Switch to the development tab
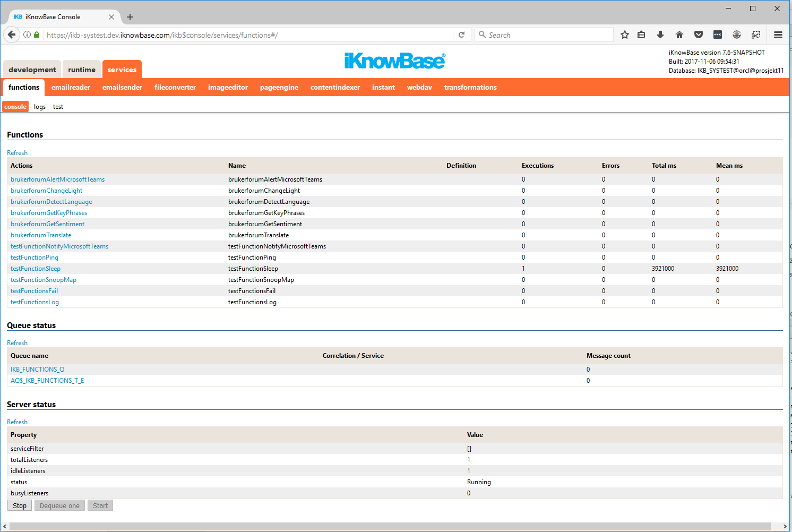The width and height of the screenshot is (792, 532). tap(32, 70)
